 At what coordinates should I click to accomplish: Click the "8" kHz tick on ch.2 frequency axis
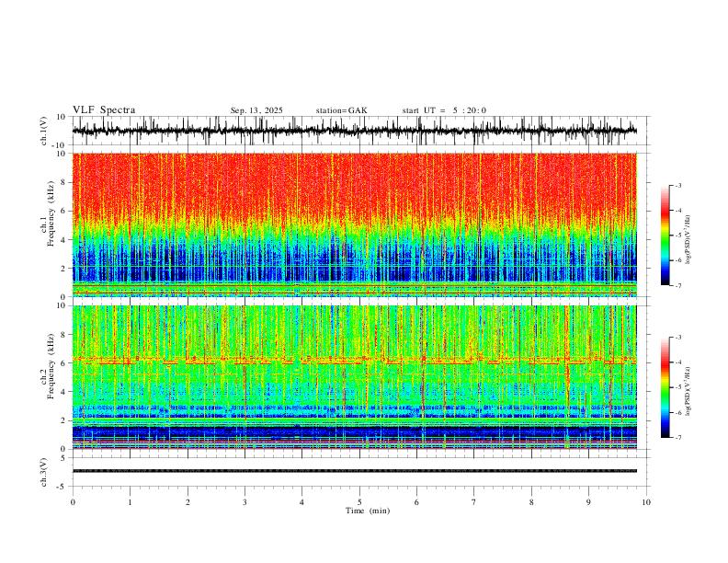(63, 335)
